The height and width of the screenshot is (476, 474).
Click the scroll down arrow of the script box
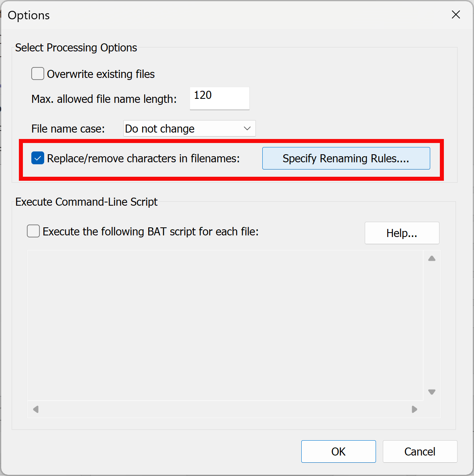point(431,392)
